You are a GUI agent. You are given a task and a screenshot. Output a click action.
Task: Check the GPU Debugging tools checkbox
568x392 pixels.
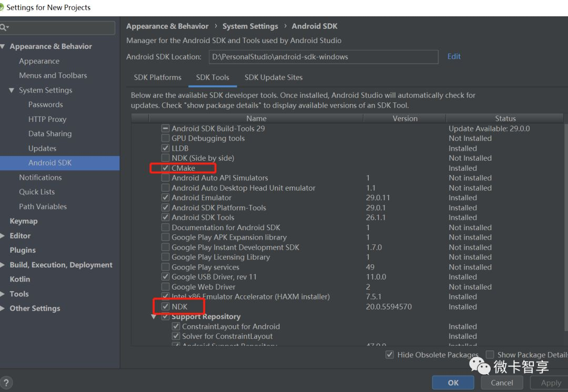click(x=166, y=138)
